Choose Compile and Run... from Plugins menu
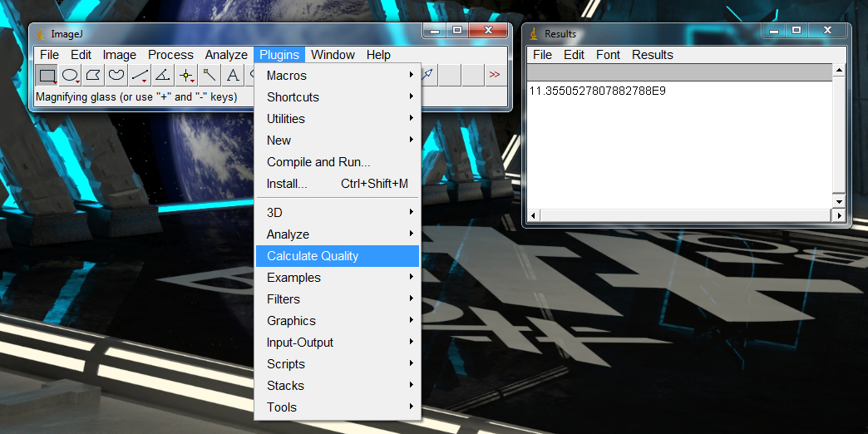 (x=318, y=162)
